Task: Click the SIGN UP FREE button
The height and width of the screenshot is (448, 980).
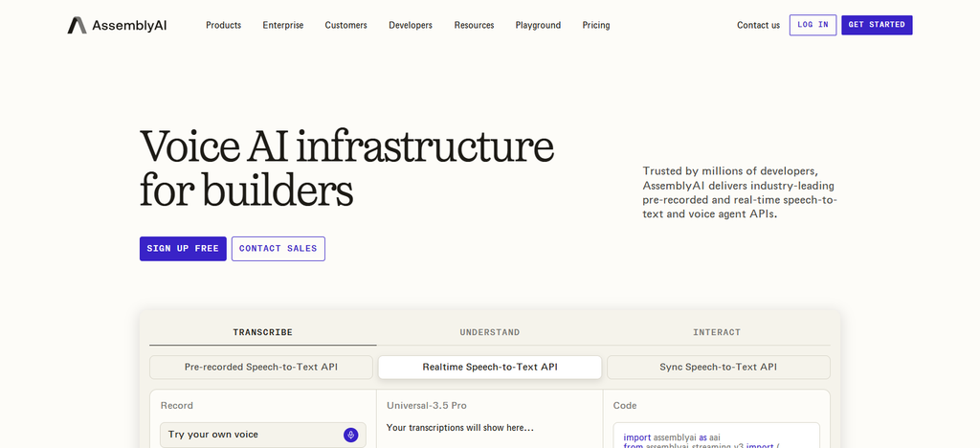Action: pyautogui.click(x=183, y=249)
